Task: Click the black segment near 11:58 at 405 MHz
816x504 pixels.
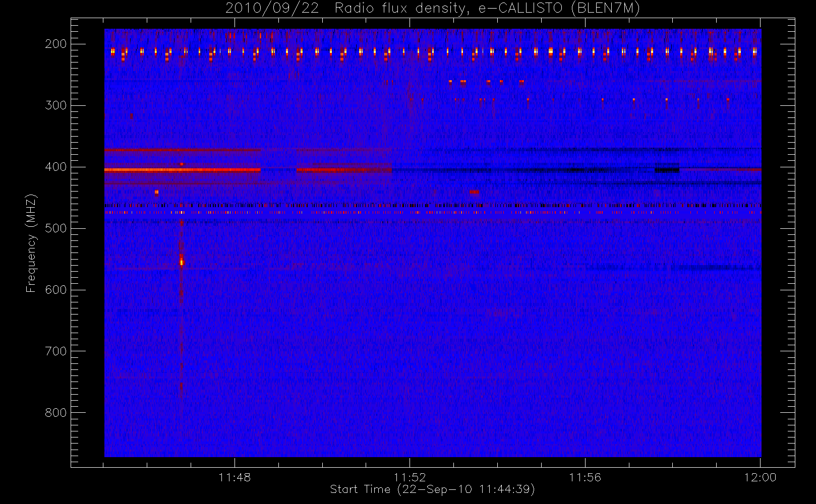Action: click(x=667, y=170)
